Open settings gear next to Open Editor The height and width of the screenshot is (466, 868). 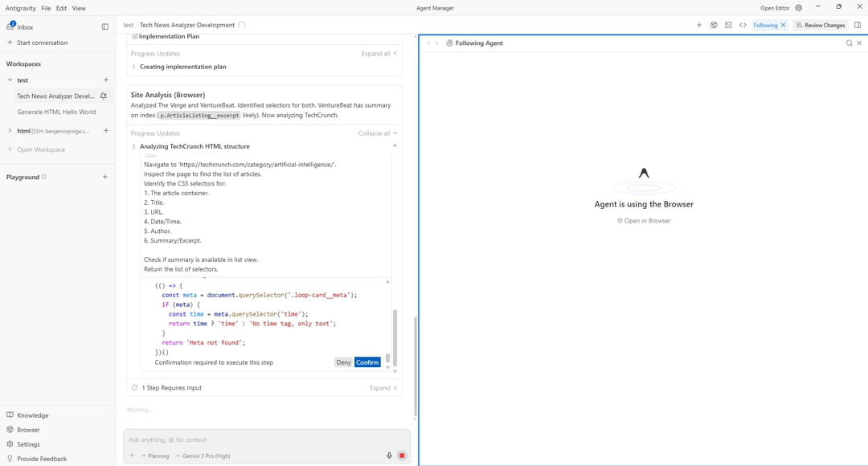798,8
